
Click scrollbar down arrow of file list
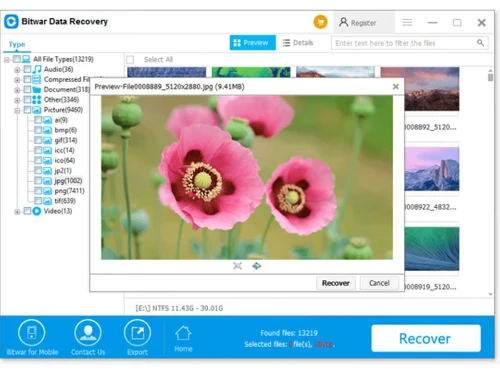point(490,294)
